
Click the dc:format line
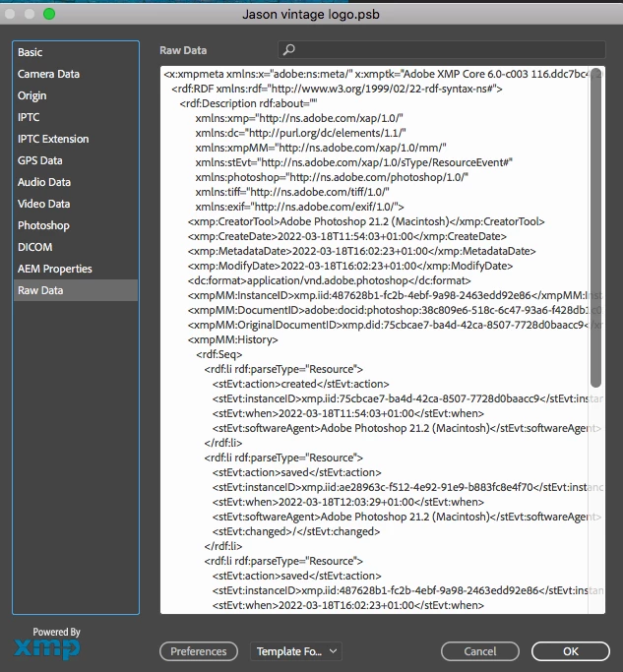coord(330,280)
